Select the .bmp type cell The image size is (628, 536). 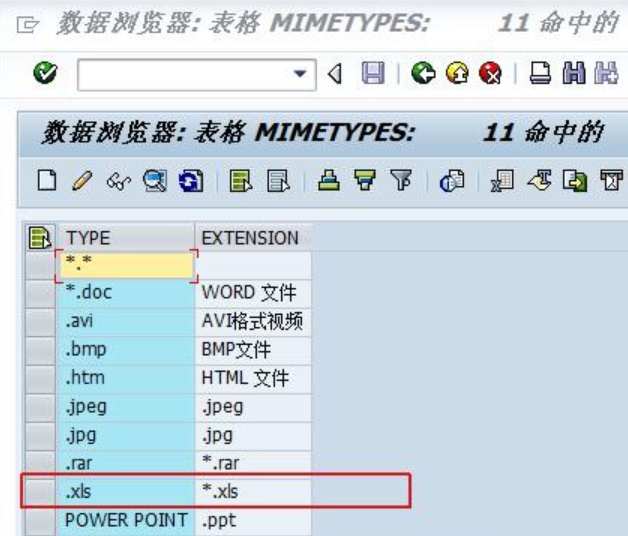click(127, 351)
